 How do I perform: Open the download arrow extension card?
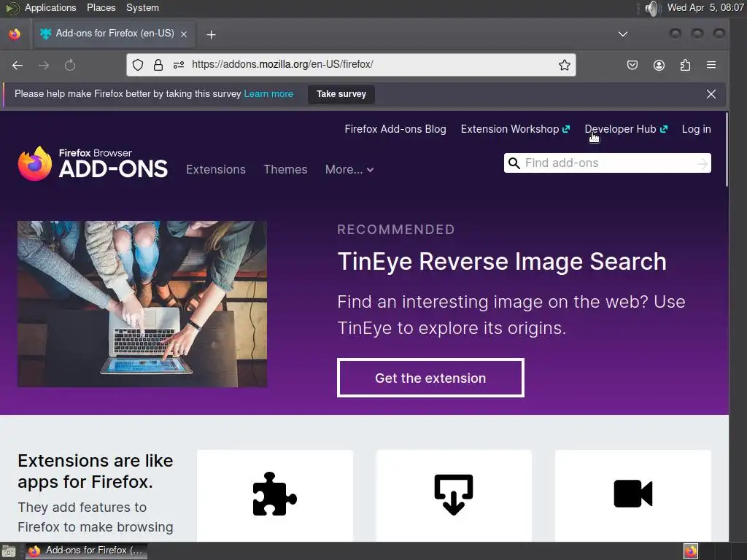click(x=454, y=495)
